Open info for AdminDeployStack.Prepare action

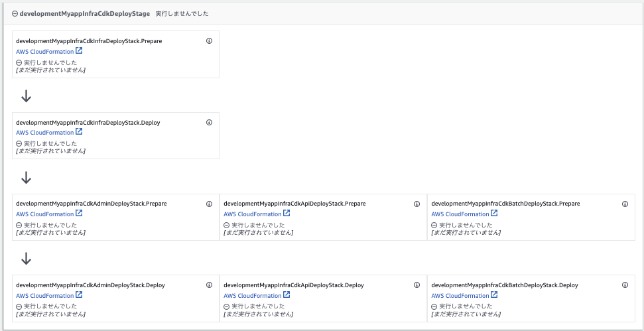coord(209,204)
